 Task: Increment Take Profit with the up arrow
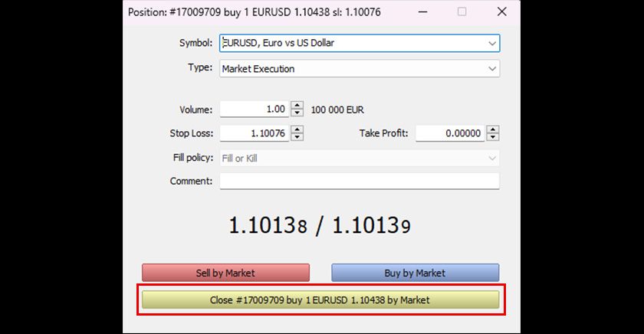click(x=493, y=129)
